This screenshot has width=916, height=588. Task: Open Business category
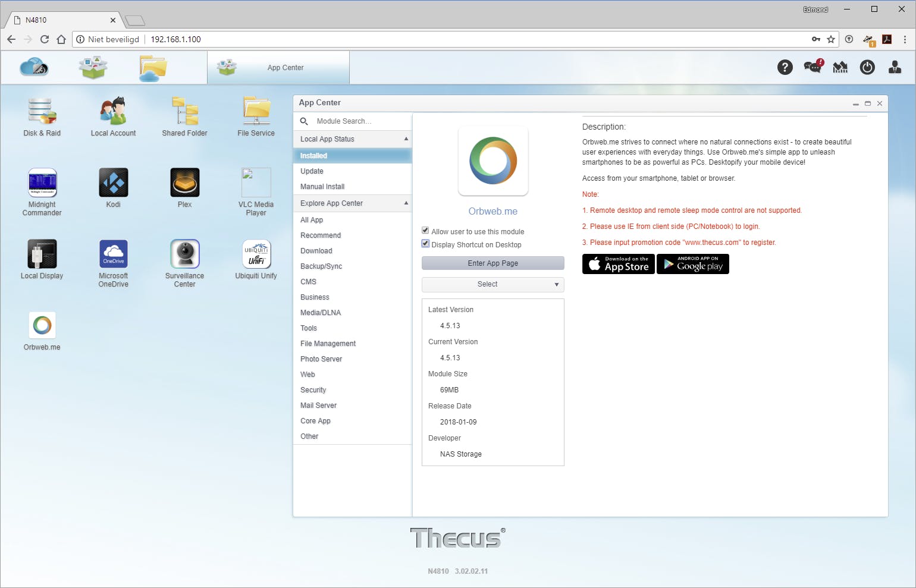[352, 297]
